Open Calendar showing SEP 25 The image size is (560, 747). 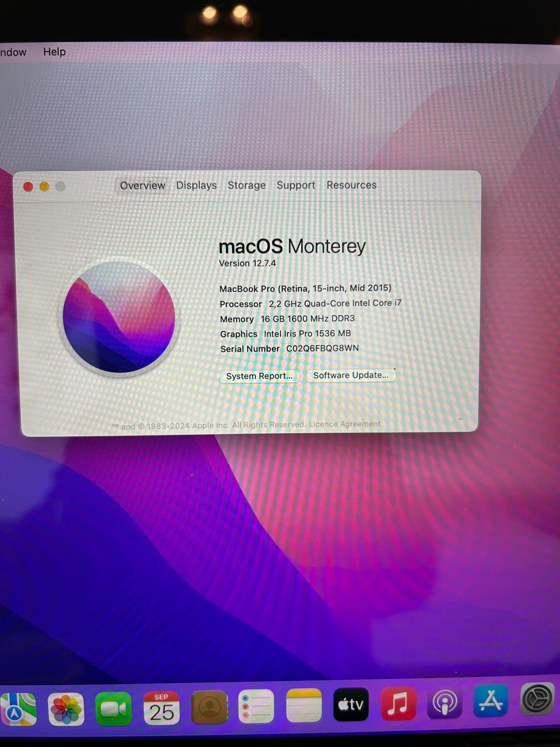(x=162, y=708)
